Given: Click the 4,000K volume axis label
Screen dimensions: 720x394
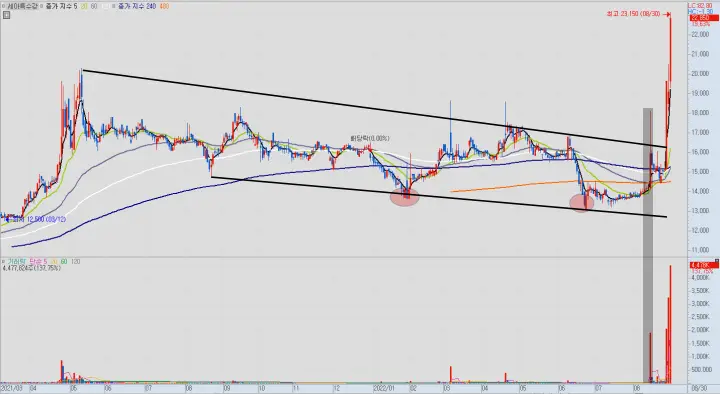Looking at the screenshot, I should 700,277.
